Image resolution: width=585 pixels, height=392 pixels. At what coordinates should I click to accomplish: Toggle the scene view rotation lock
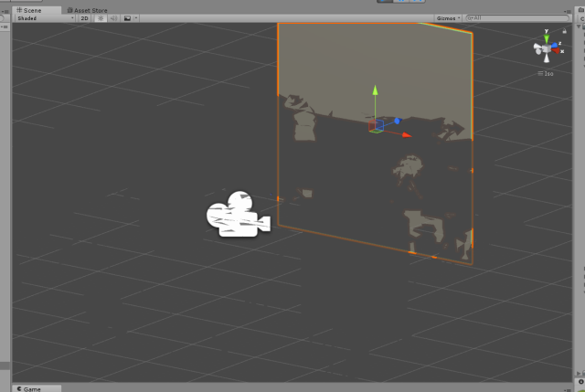point(565,31)
